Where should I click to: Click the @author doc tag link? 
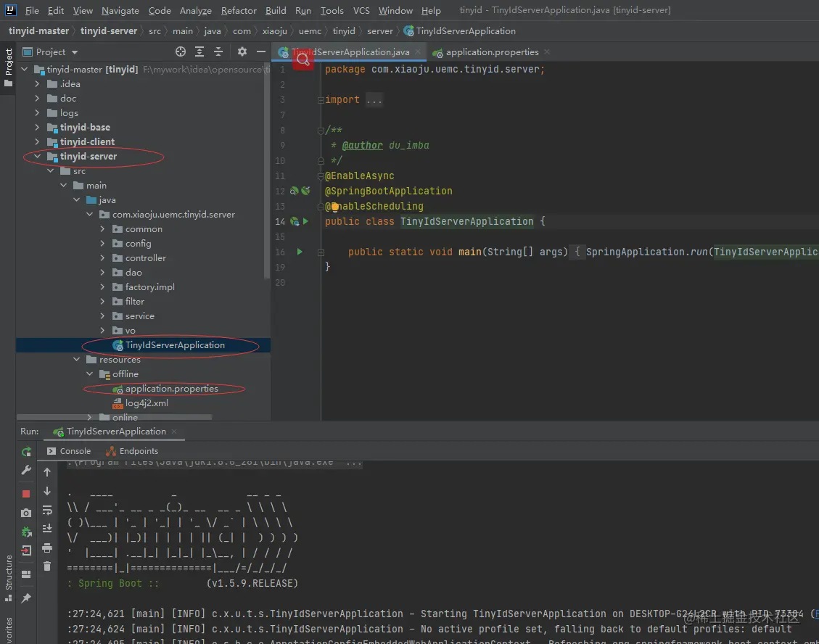363,145
